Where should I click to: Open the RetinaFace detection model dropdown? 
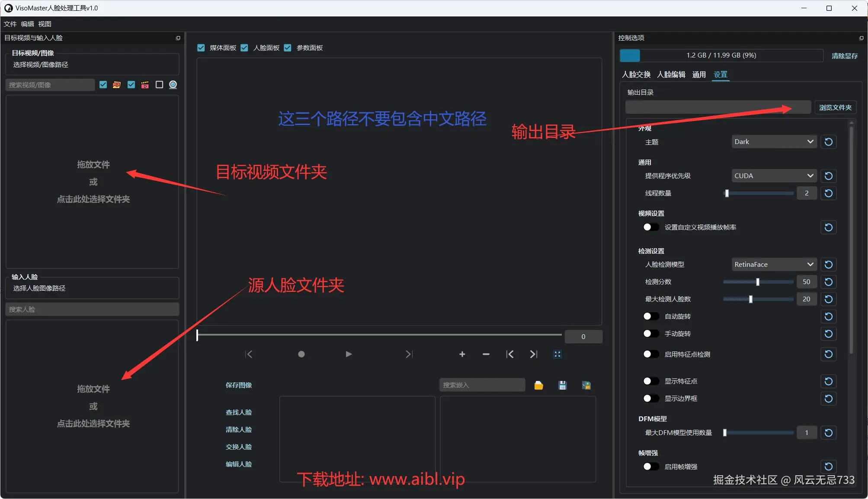click(773, 264)
